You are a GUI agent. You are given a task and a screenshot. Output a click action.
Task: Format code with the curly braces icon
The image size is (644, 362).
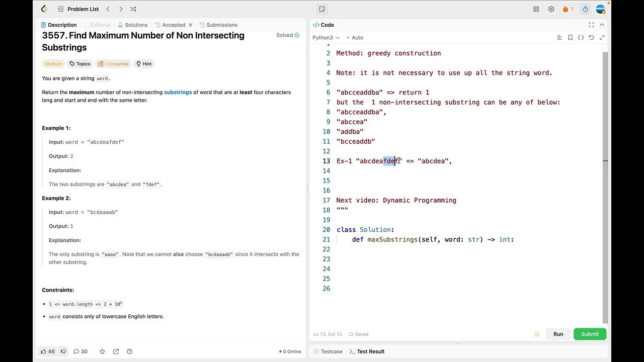click(581, 38)
